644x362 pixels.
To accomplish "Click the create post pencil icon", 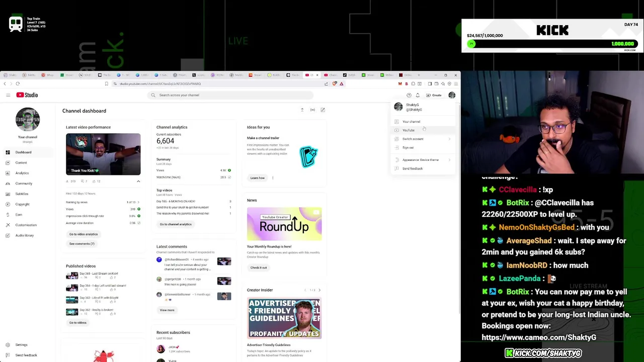I will (x=323, y=110).
